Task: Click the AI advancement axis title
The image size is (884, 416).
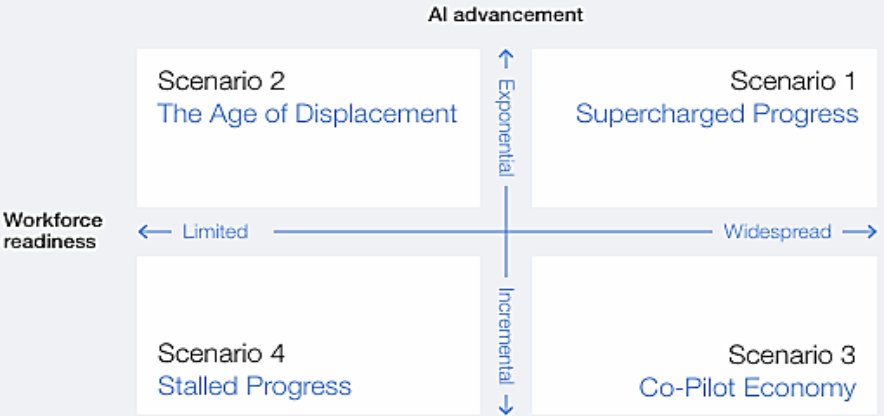Action: coord(505,15)
